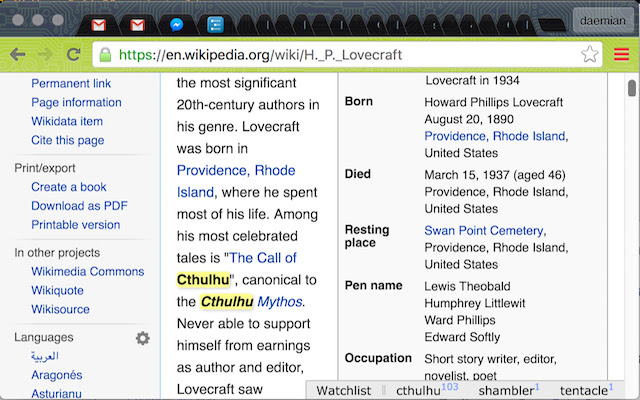The image size is (640, 400).
Task: Click the address bar URL field
Action: (340, 54)
